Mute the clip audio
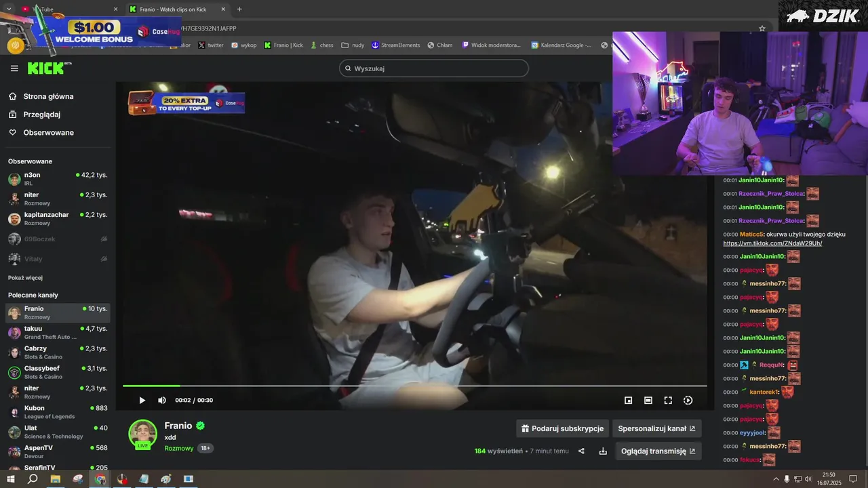The image size is (868, 488). coord(162,401)
